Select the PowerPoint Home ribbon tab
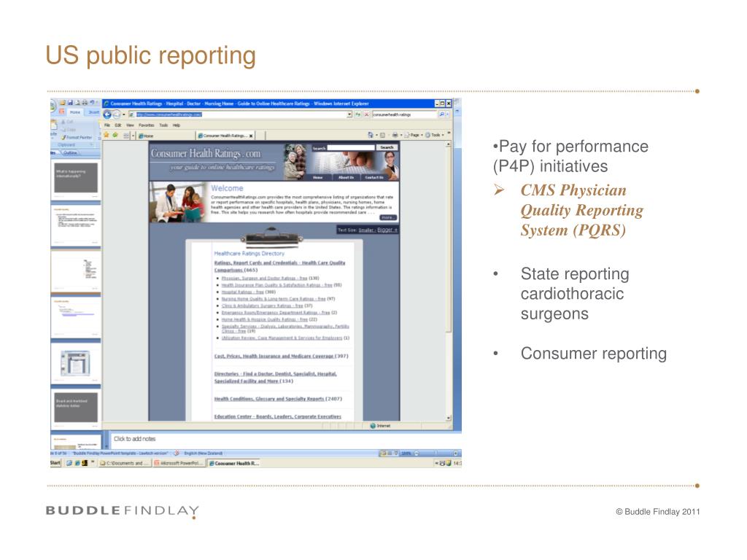The height and width of the screenshot is (560, 747). [75, 112]
